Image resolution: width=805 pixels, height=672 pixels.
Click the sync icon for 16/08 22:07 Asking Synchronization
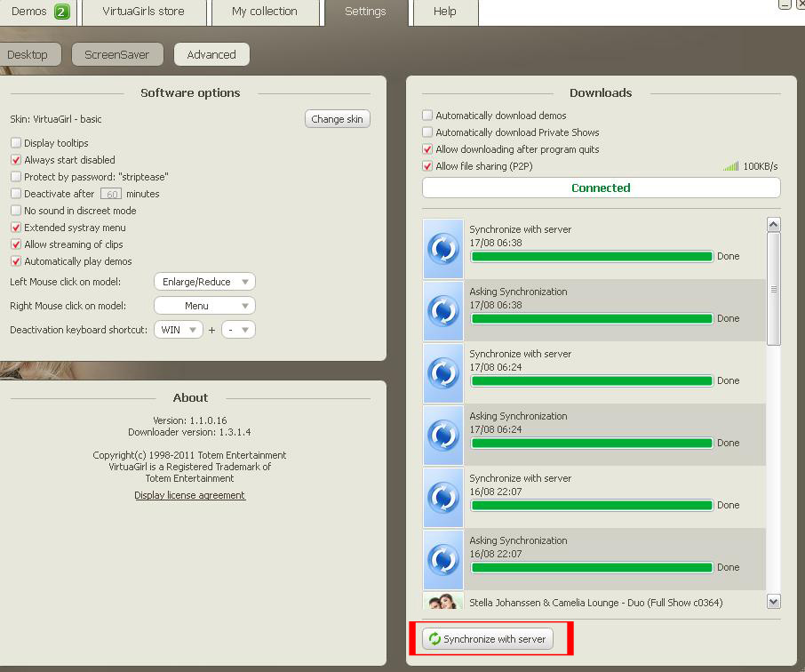442,560
